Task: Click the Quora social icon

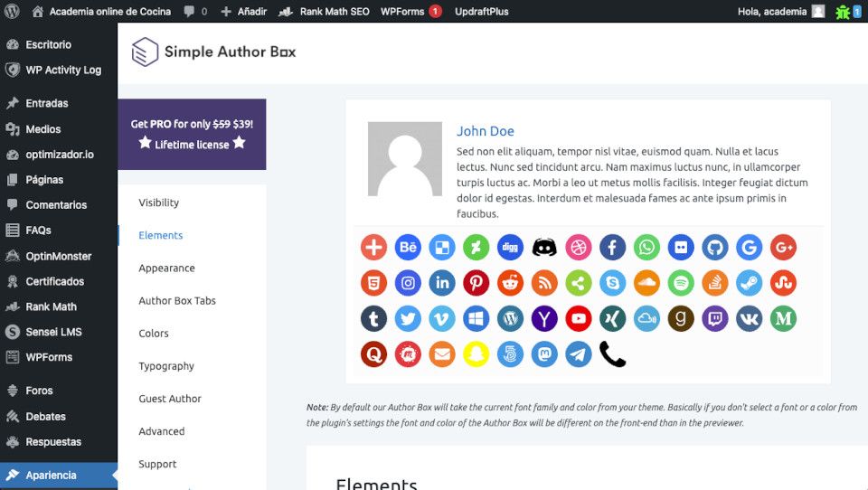Action: [x=373, y=353]
